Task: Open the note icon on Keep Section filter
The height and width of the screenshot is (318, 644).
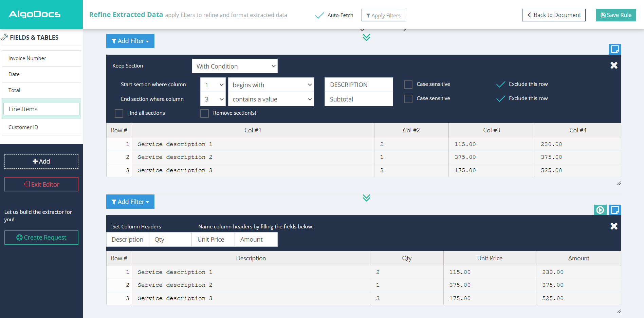Action: coord(615,49)
